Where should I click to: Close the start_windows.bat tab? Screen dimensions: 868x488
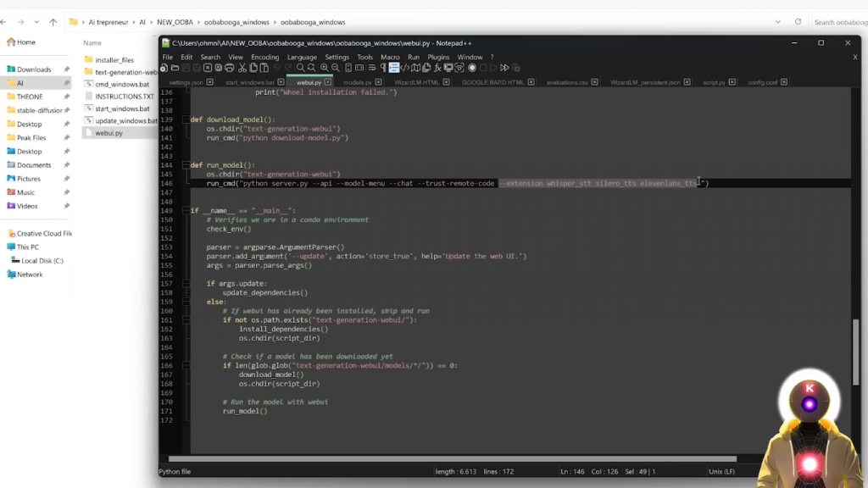[x=281, y=82]
